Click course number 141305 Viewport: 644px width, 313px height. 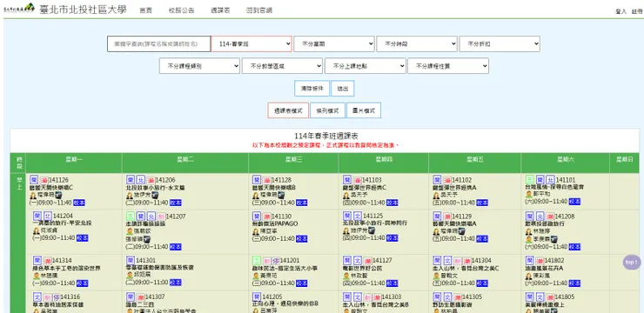coord(472,296)
